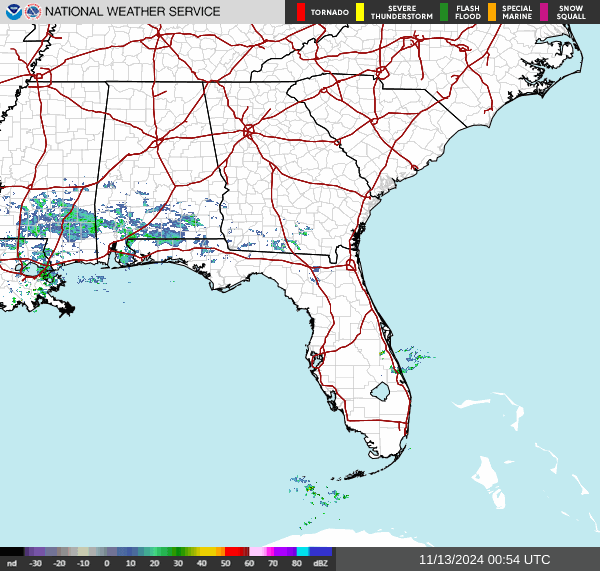This screenshot has height=571, width=600.
Task: Click the NATIONAL WEATHER SERVICE title text
Action: [x=132, y=11]
